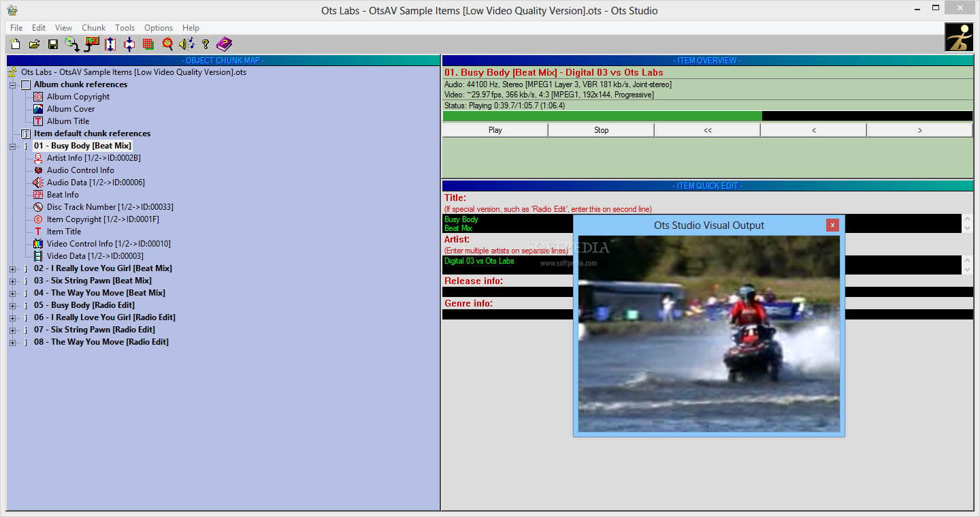980x517 pixels.
Task: Click the Item Copyright icon
Action: coord(38,219)
